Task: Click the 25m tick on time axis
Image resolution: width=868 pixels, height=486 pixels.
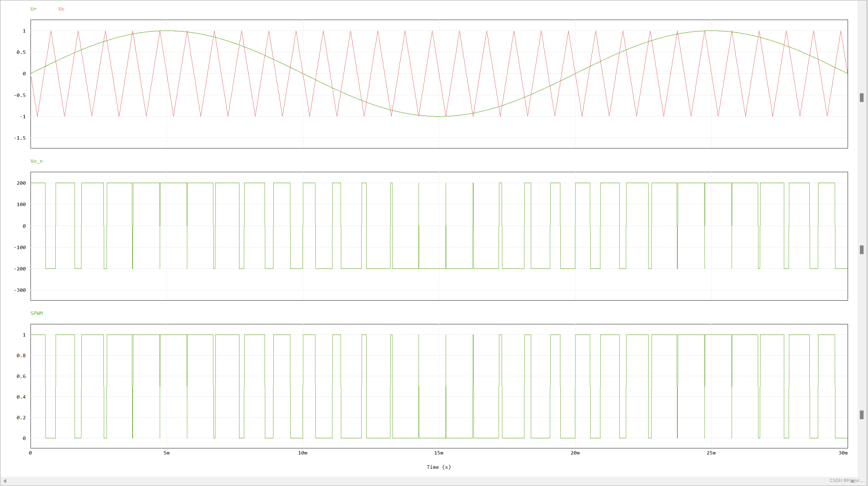Action: (711, 453)
